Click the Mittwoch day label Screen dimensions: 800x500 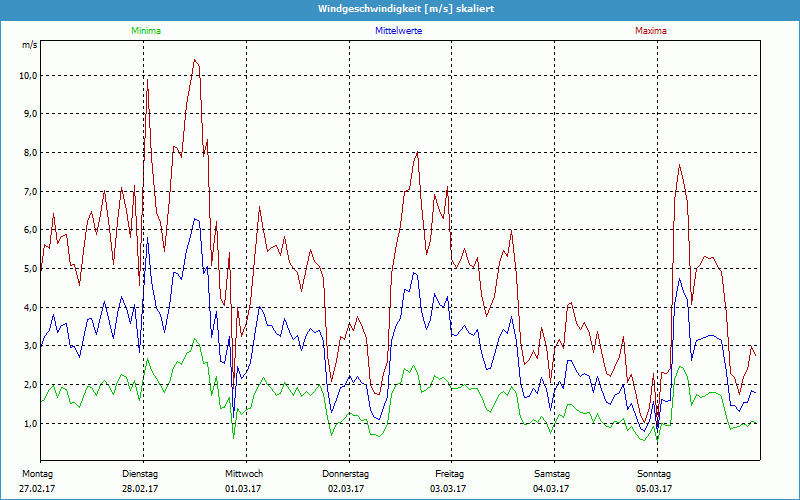point(244,474)
